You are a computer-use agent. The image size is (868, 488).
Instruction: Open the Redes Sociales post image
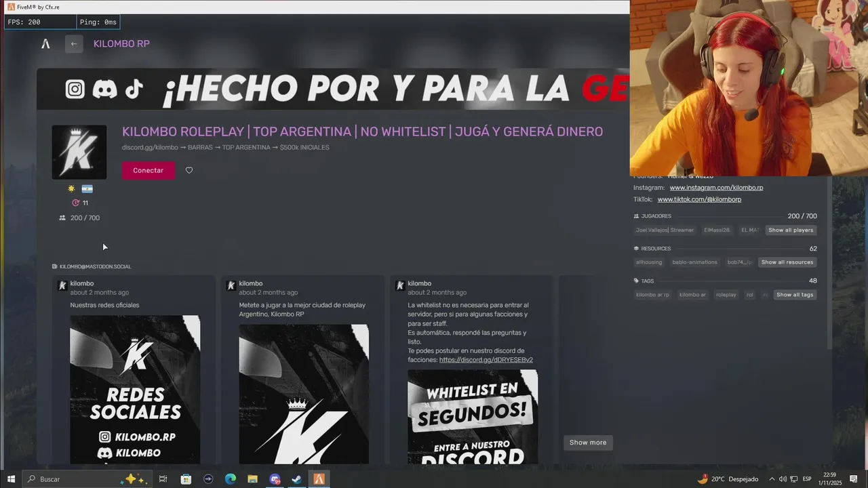135,389
